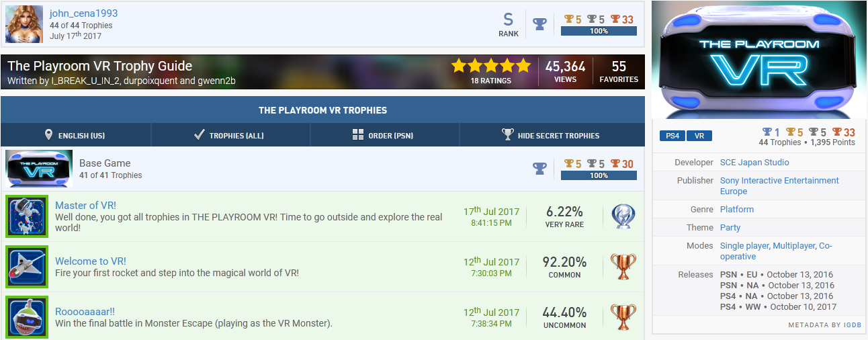This screenshot has height=340, width=868.
Task: Toggle Hide Secret Trophies
Action: point(550,135)
